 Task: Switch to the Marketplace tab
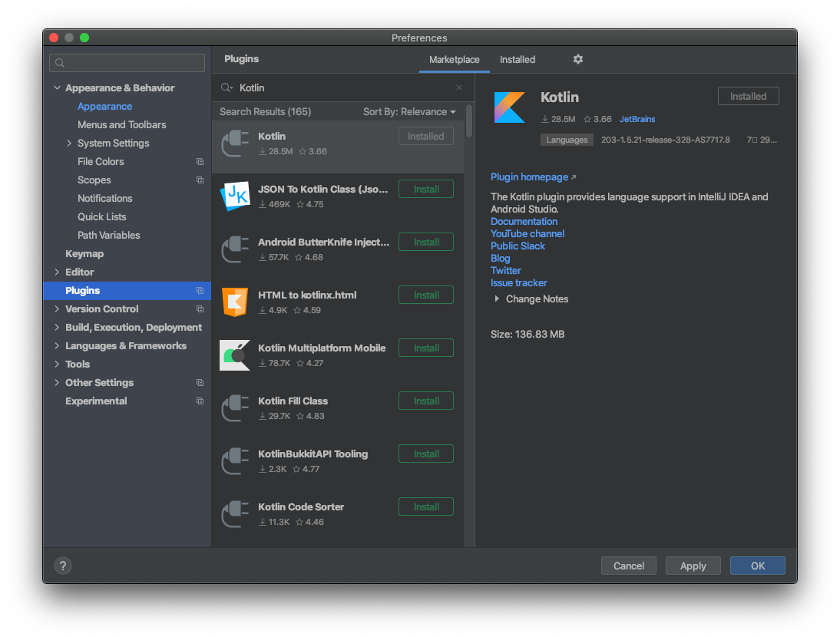pyautogui.click(x=455, y=59)
